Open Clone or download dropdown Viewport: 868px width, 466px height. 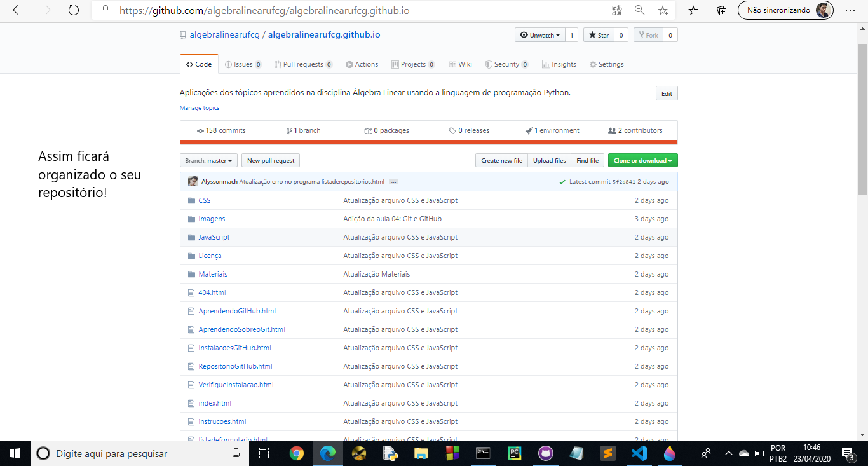pos(642,161)
